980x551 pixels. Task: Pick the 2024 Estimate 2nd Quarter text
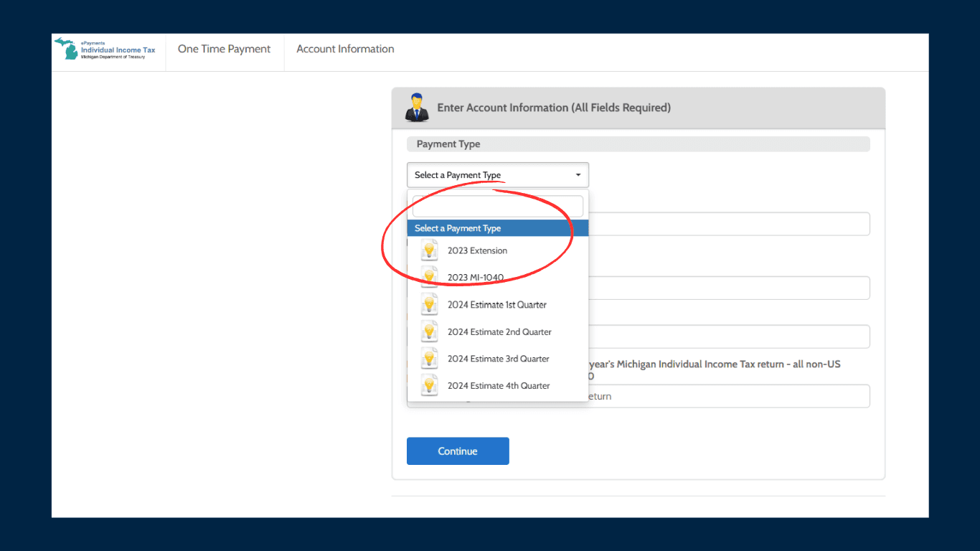coord(499,331)
